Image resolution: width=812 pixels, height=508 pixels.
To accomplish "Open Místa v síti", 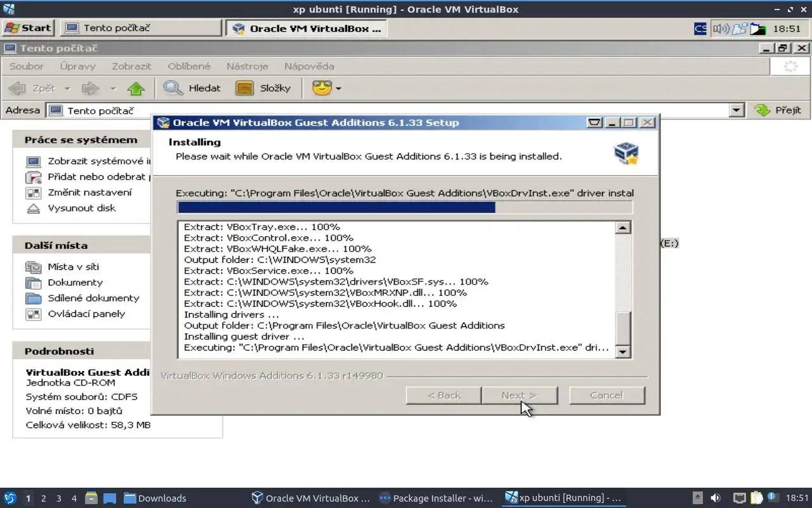I will (x=62, y=267).
